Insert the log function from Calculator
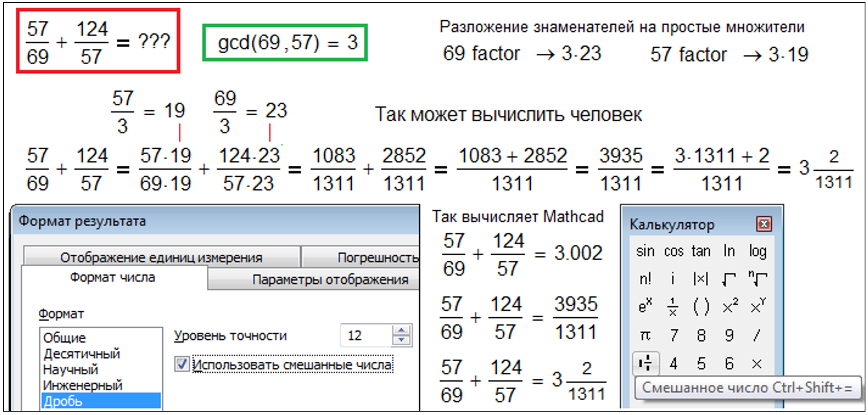The height and width of the screenshot is (415, 868). tap(758, 251)
